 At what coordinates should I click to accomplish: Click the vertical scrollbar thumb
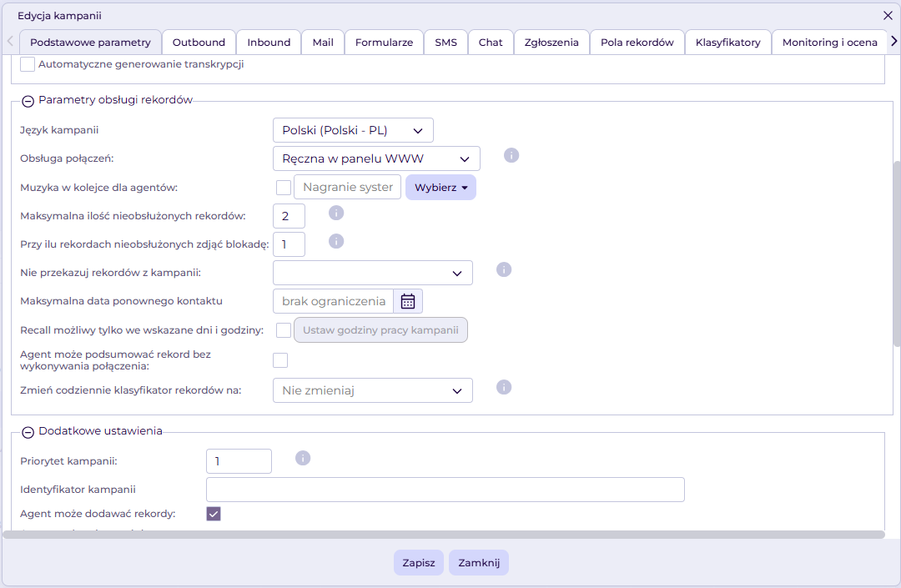coord(897,254)
